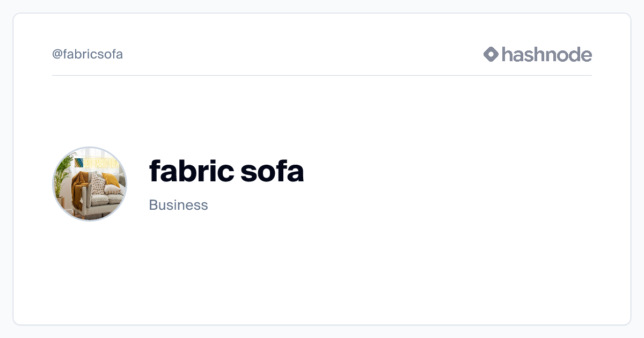Click the sofa's wooden front leg

[83, 216]
